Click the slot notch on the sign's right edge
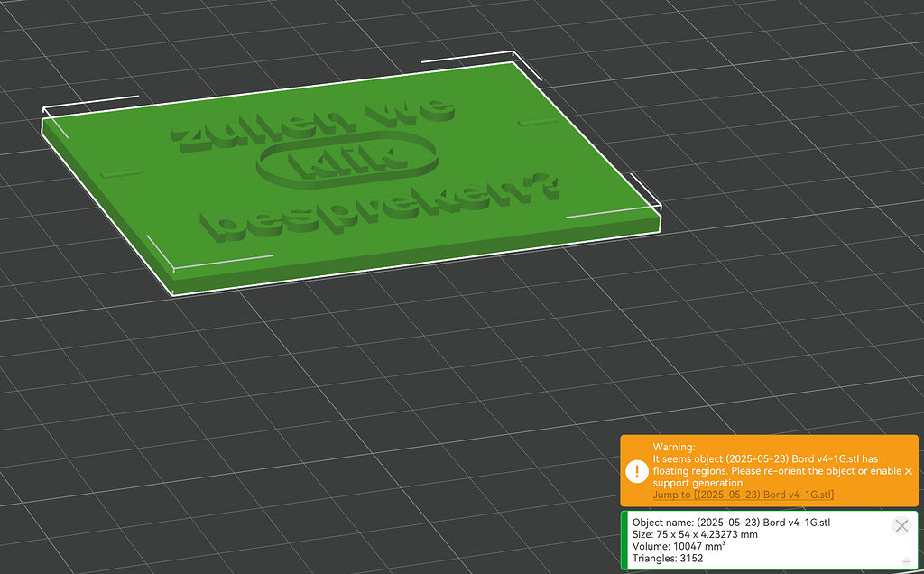The image size is (924, 574). tap(539, 121)
